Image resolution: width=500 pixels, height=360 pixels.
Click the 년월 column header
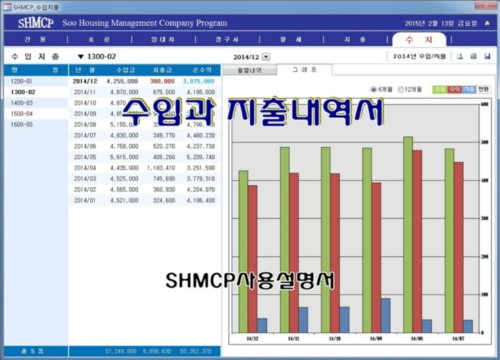85,70
